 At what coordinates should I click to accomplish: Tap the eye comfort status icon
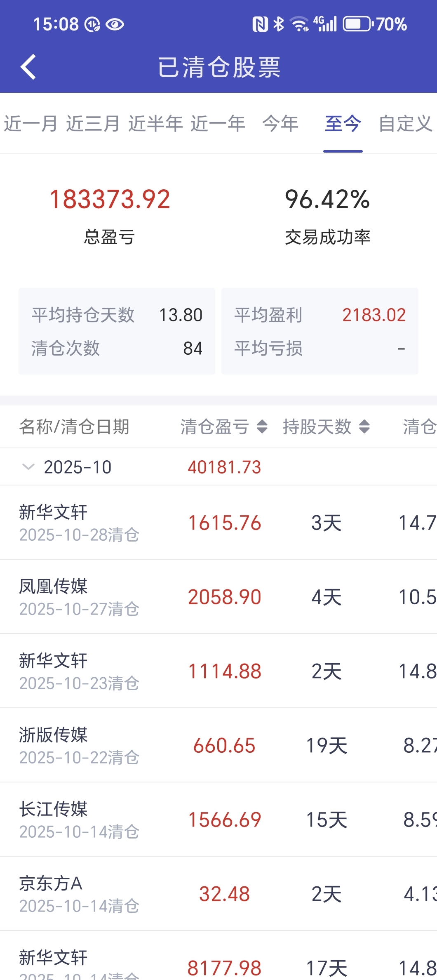(x=115, y=25)
